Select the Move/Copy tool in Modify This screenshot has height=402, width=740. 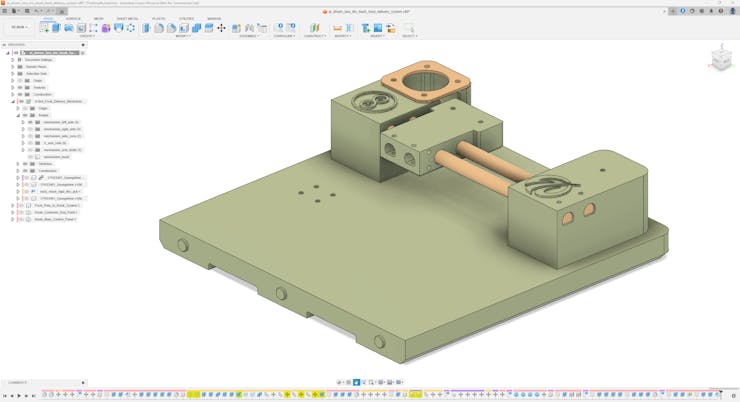pos(221,28)
